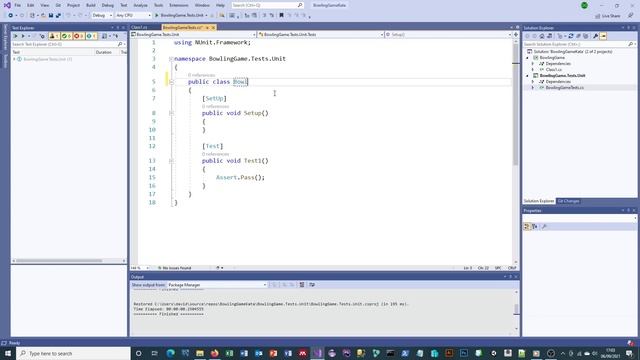
Task: Click the taskbar 'Type here to search' box
Action: point(73,353)
